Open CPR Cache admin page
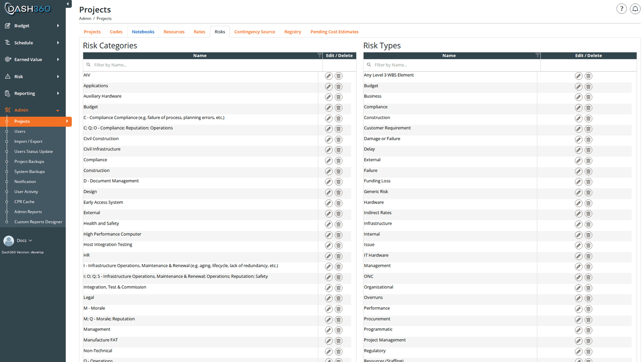Screen dimensions: 644x362 24,202
